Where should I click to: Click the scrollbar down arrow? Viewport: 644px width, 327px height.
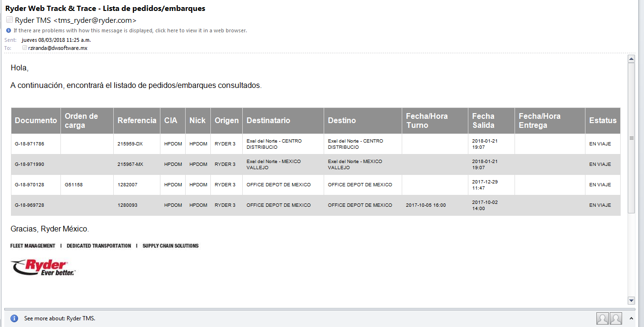631,300
